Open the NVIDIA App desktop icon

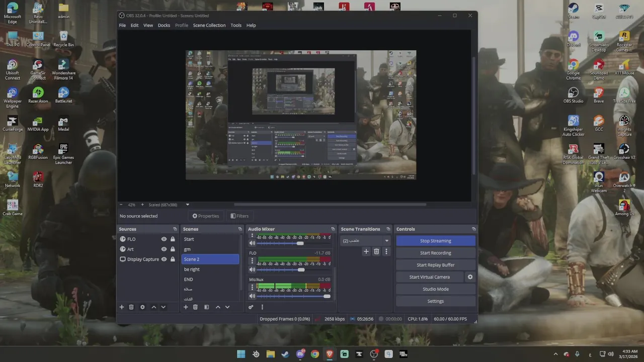[x=38, y=124]
